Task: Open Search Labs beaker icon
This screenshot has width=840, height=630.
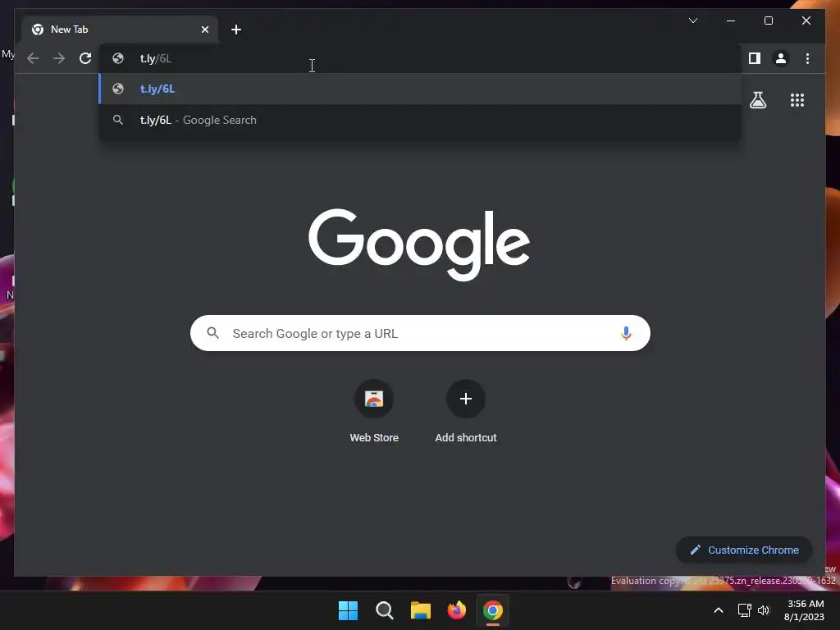Action: click(x=757, y=100)
